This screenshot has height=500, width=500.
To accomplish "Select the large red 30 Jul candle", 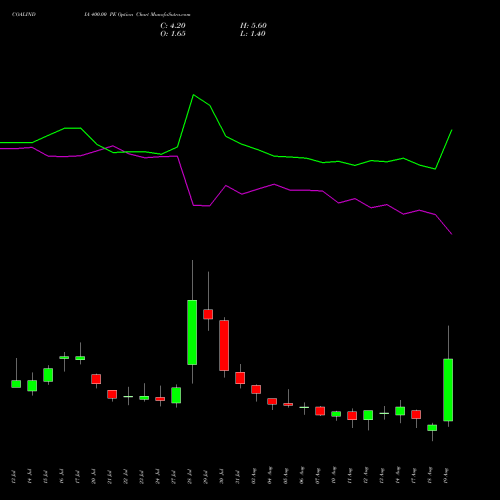I will [x=224, y=345].
